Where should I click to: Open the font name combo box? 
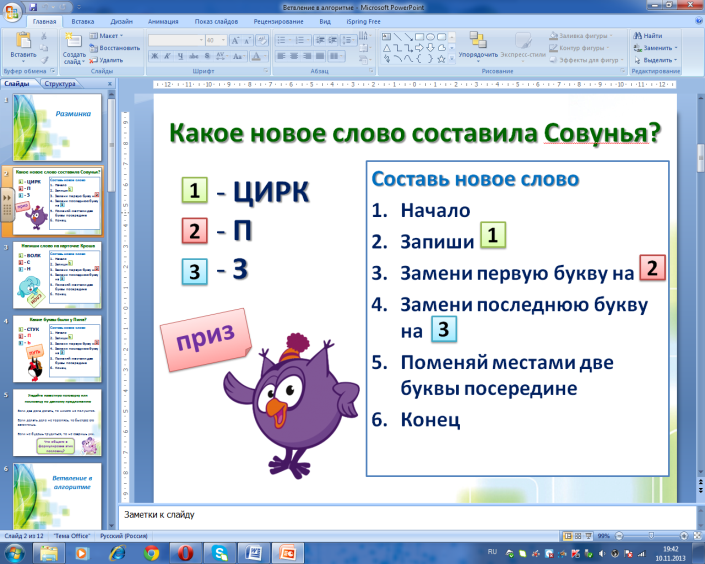[176, 40]
